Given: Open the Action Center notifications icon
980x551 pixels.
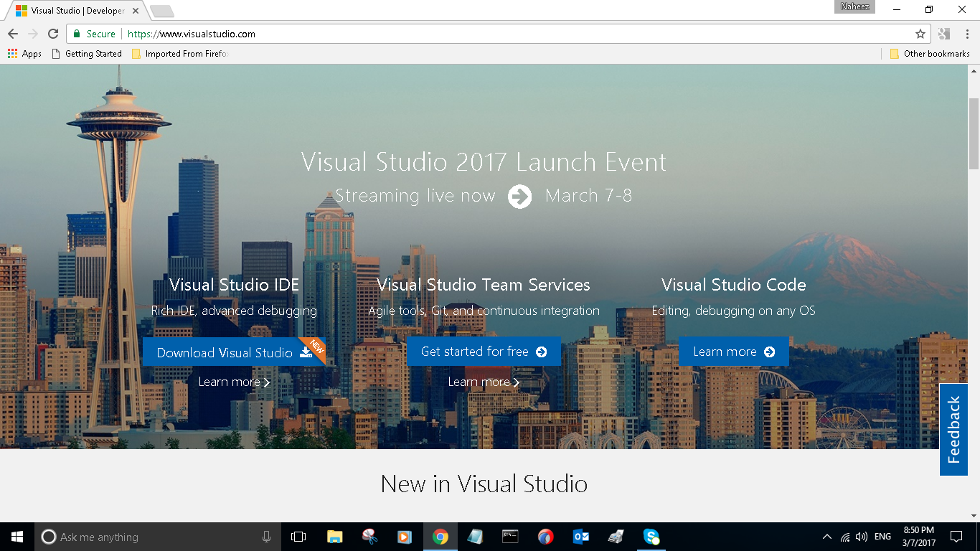Looking at the screenshot, I should (956, 537).
